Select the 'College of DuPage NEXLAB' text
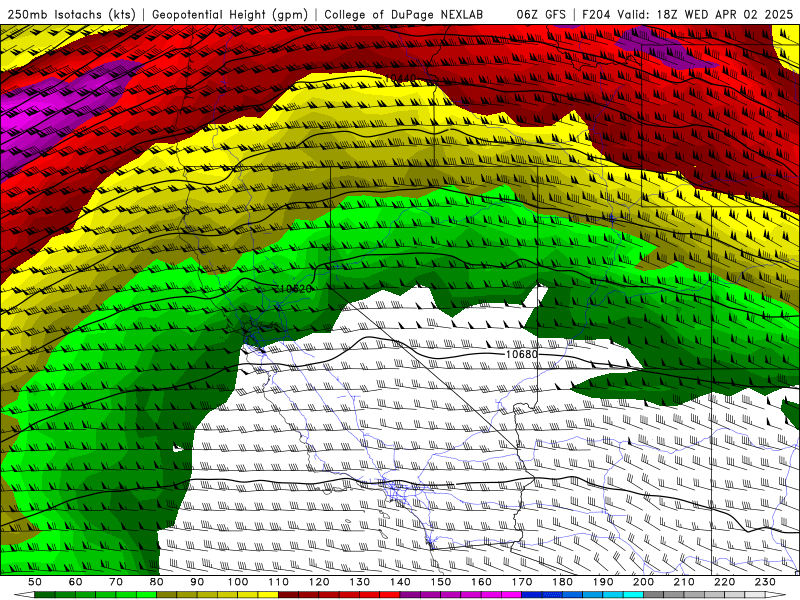Screen dimensions: 800x600 coord(404,14)
